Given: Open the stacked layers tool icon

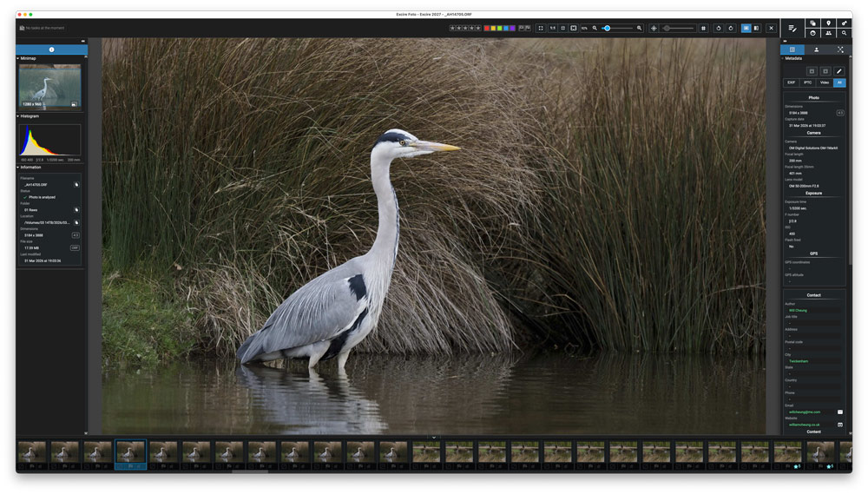Looking at the screenshot, I should coord(812,23).
